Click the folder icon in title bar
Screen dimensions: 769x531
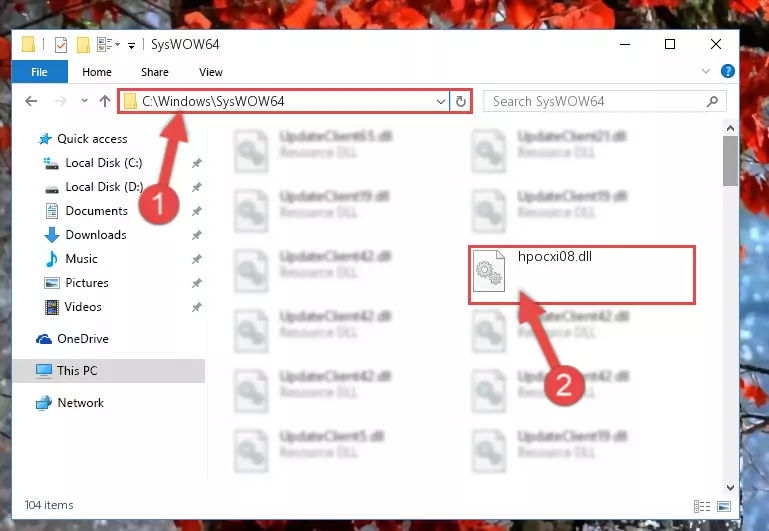click(28, 45)
